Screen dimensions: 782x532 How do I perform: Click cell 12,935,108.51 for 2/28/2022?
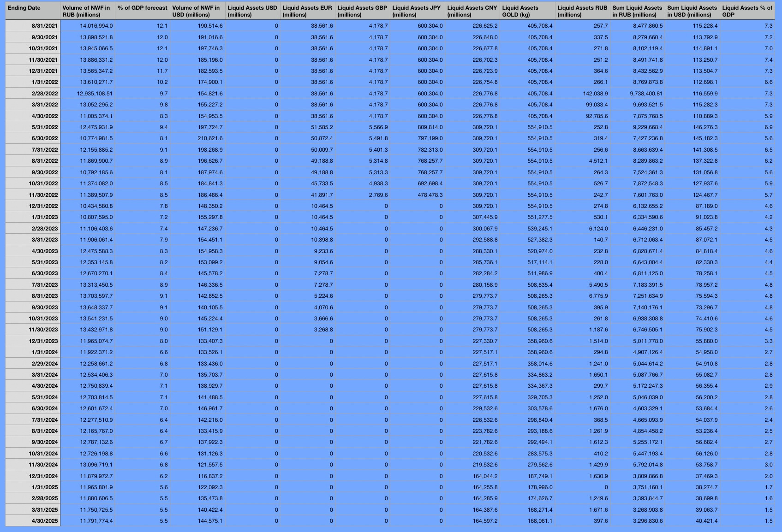point(88,93)
